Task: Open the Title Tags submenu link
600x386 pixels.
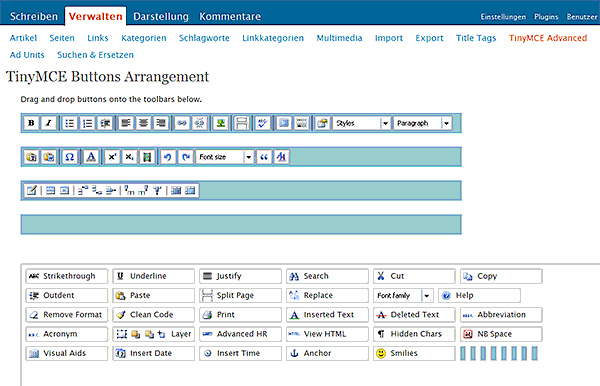Action: pos(476,38)
